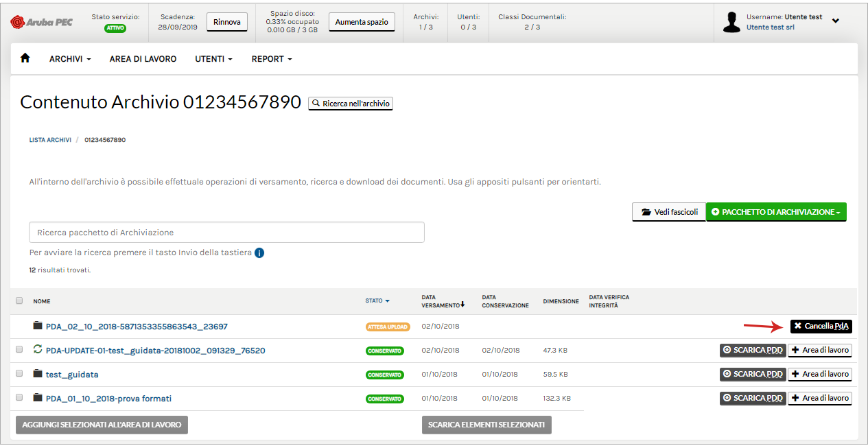Viewport: 868px width, 448px height.
Task: Sort table by the STATO column
Action: pyautogui.click(x=377, y=300)
